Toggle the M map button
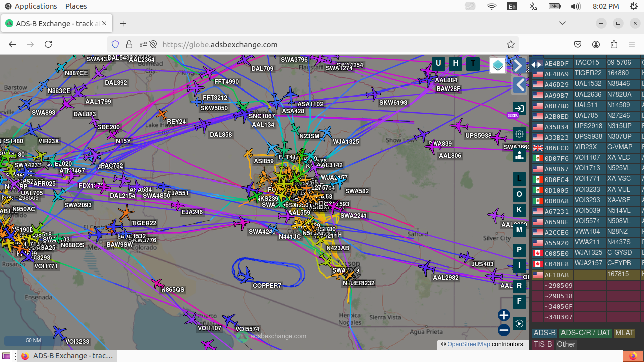This screenshot has width=644, height=362. [519, 230]
